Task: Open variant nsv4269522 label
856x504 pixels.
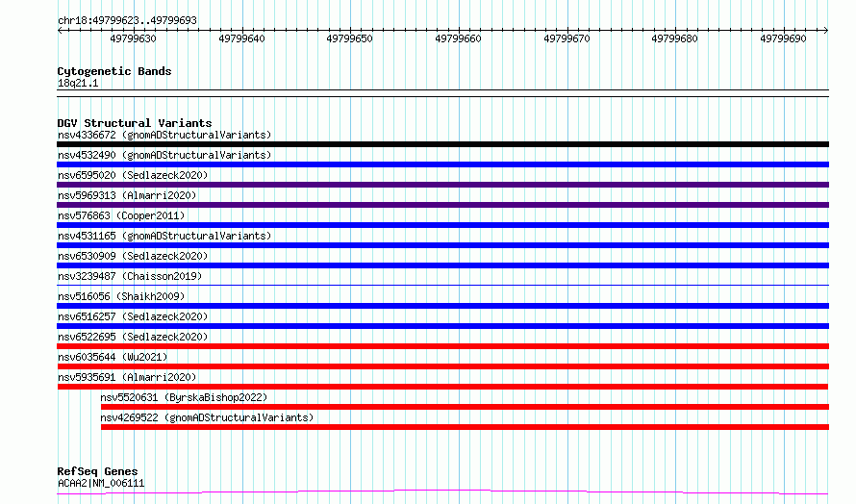Action: pyautogui.click(x=207, y=417)
